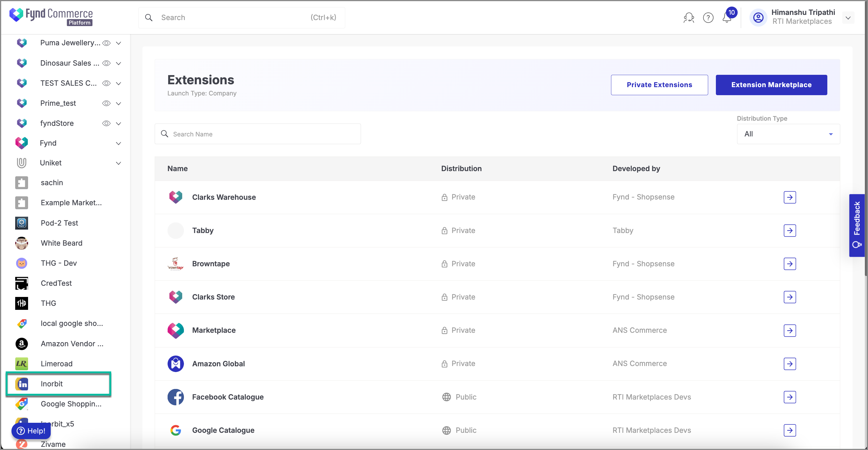This screenshot has height=450, width=868.
Task: Click ANS Commerce in Marketplace row
Action: click(x=639, y=330)
